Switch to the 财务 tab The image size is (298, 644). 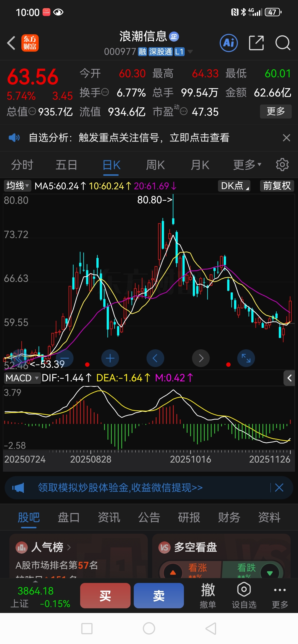tap(229, 517)
